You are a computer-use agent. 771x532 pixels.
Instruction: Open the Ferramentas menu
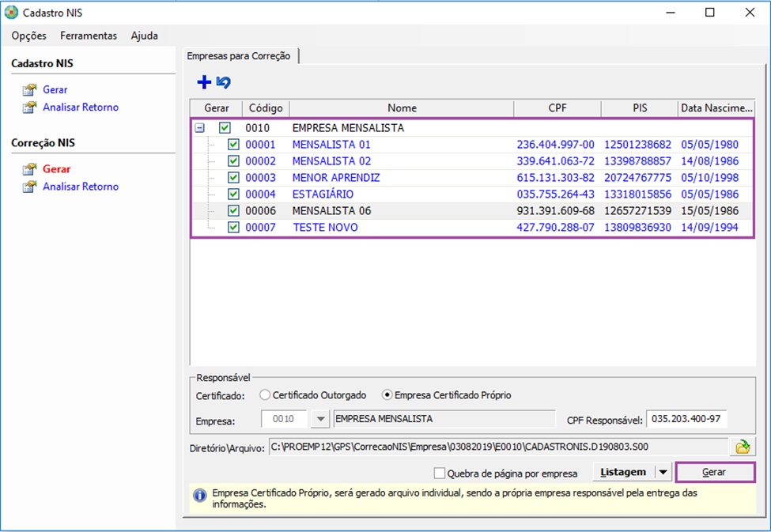[x=89, y=36]
